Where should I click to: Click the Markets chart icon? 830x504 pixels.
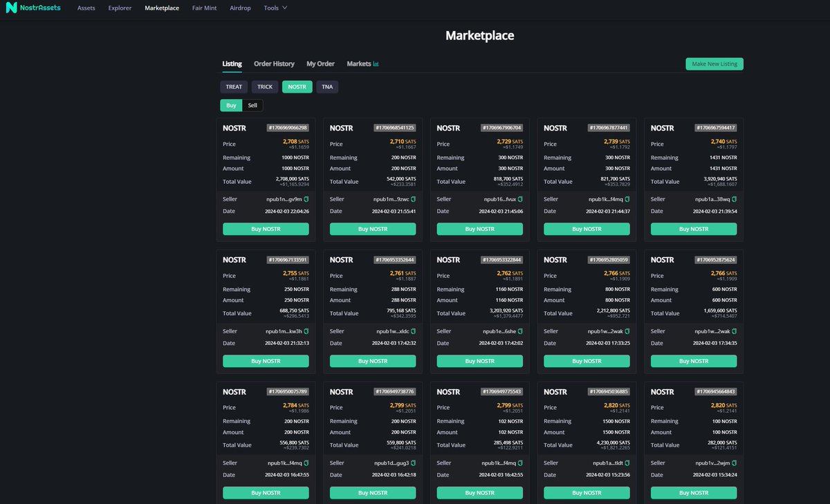coord(376,64)
